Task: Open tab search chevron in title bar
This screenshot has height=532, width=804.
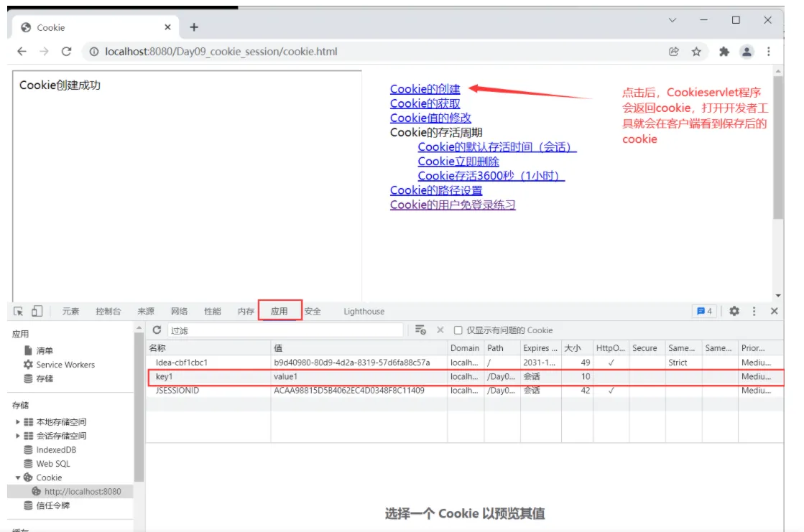Action: (x=673, y=20)
